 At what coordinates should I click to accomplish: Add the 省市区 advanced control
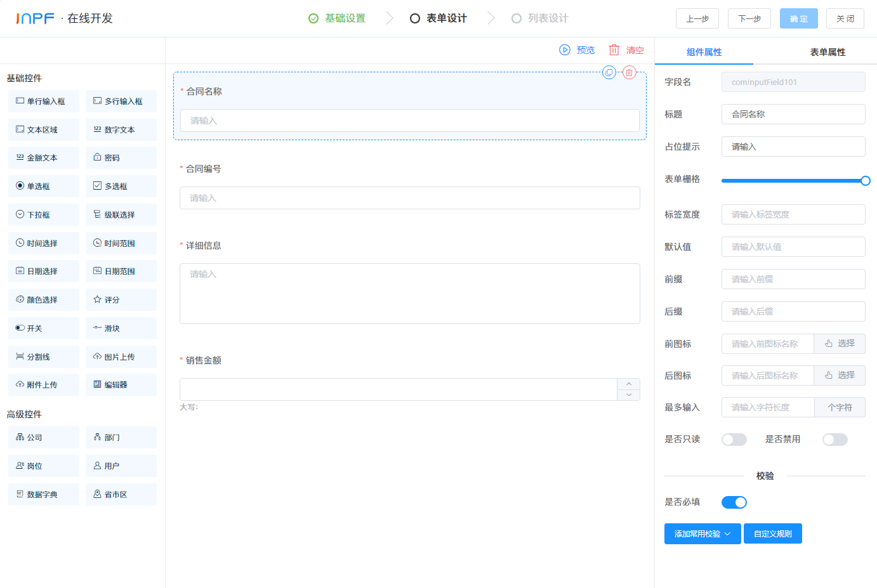(121, 494)
